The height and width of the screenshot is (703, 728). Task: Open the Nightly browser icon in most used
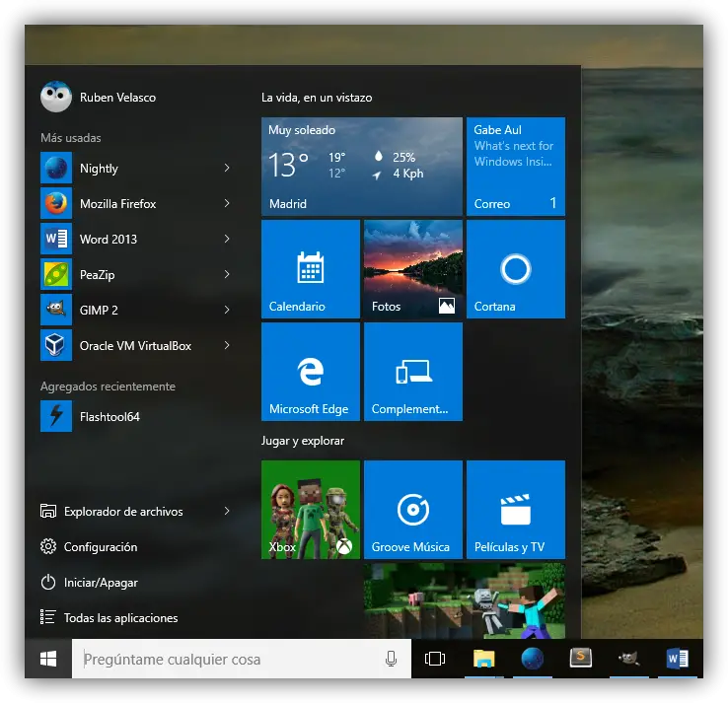pyautogui.click(x=56, y=169)
